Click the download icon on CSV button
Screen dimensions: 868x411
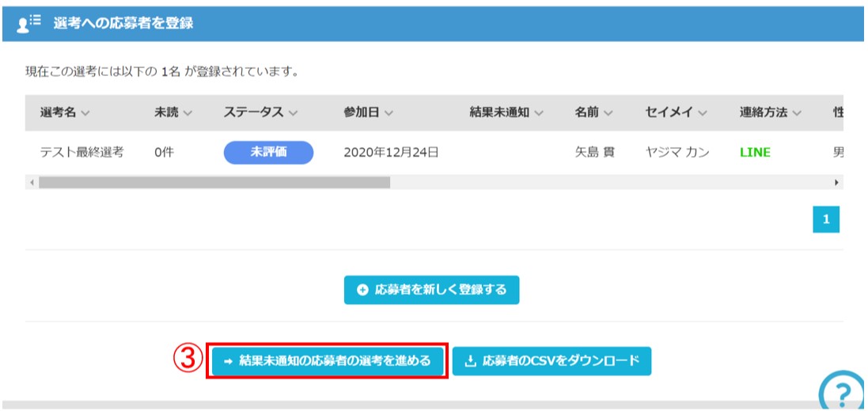tap(470, 361)
